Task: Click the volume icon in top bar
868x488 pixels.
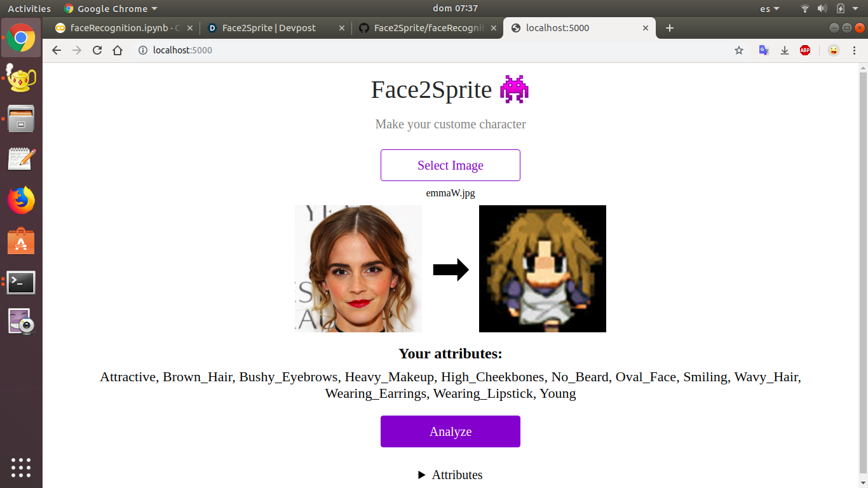Action: [822, 8]
